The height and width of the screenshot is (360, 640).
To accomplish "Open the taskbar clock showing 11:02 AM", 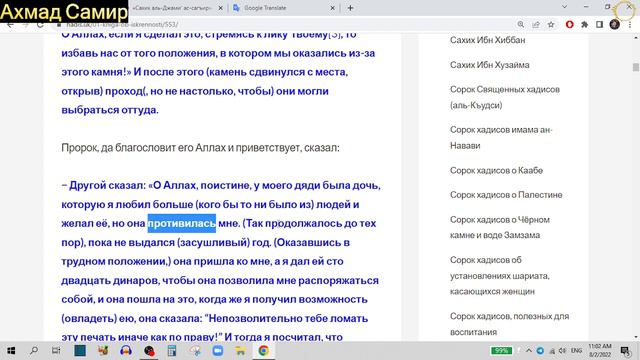I will point(600,351).
